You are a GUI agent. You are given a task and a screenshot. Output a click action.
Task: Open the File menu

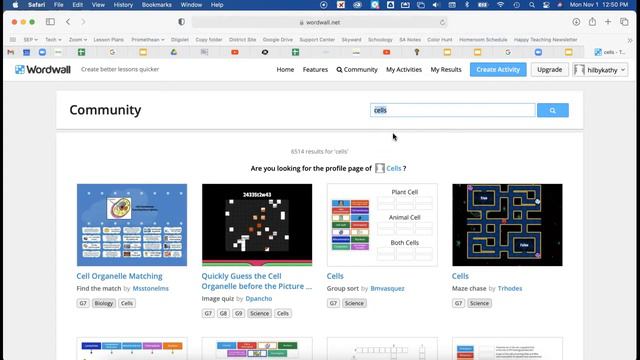pyautogui.click(x=58, y=5)
